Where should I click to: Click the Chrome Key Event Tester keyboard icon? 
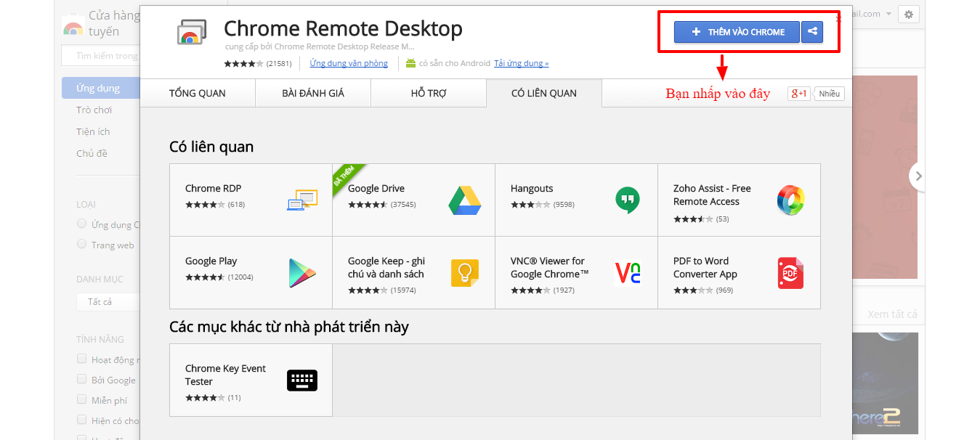[x=302, y=380]
